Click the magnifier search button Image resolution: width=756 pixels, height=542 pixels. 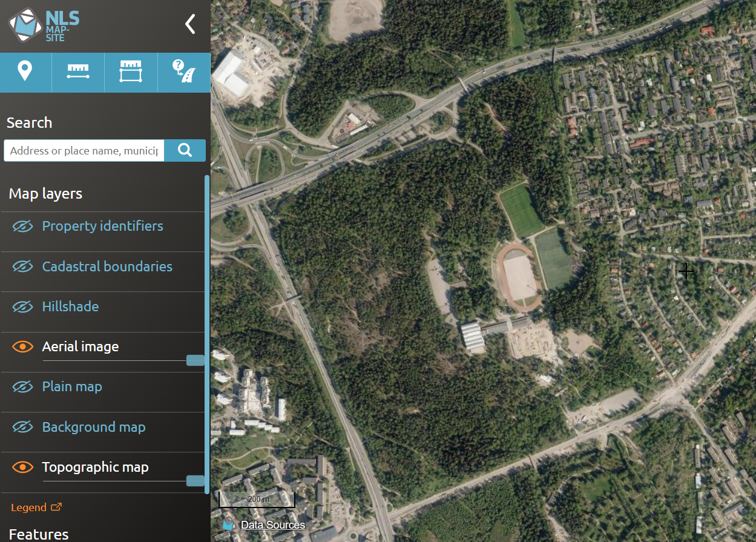185,151
